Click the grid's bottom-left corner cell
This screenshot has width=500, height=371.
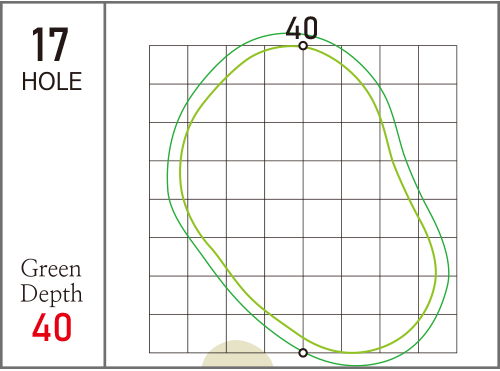click(168, 333)
